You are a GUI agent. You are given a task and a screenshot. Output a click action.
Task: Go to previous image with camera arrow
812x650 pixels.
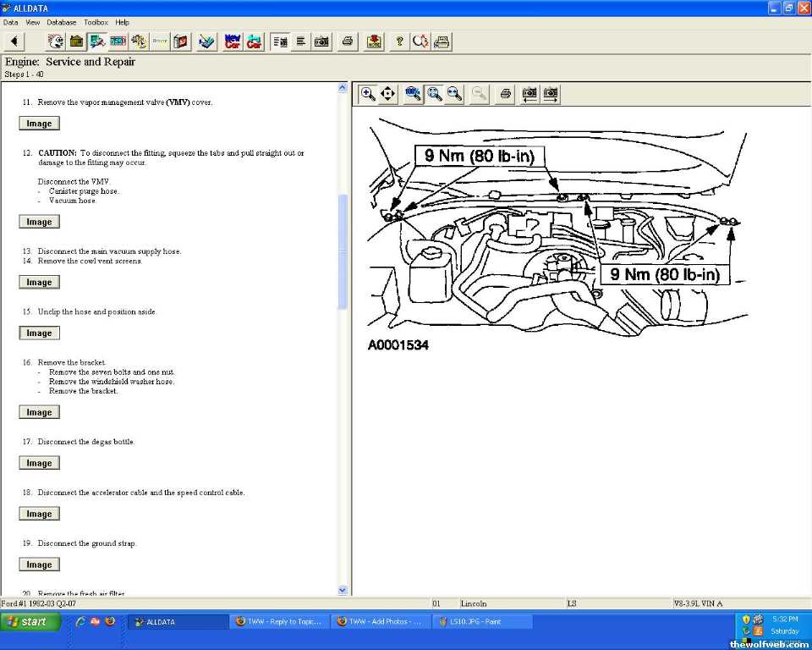pos(529,94)
